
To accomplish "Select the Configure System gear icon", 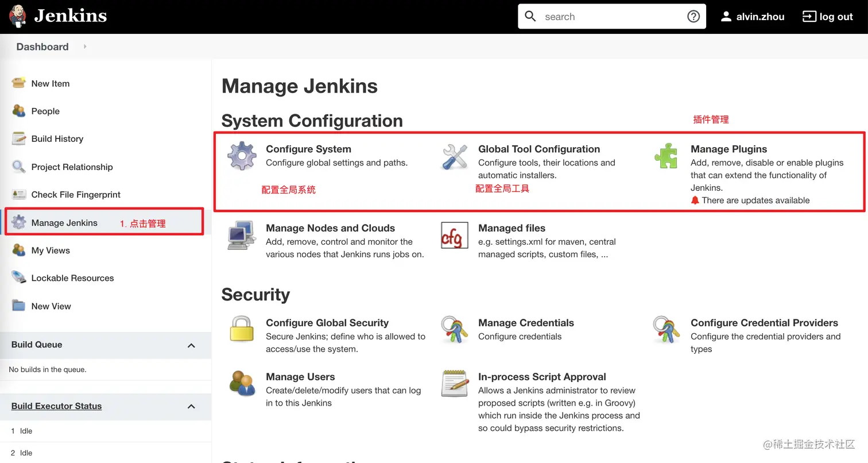I will point(241,155).
